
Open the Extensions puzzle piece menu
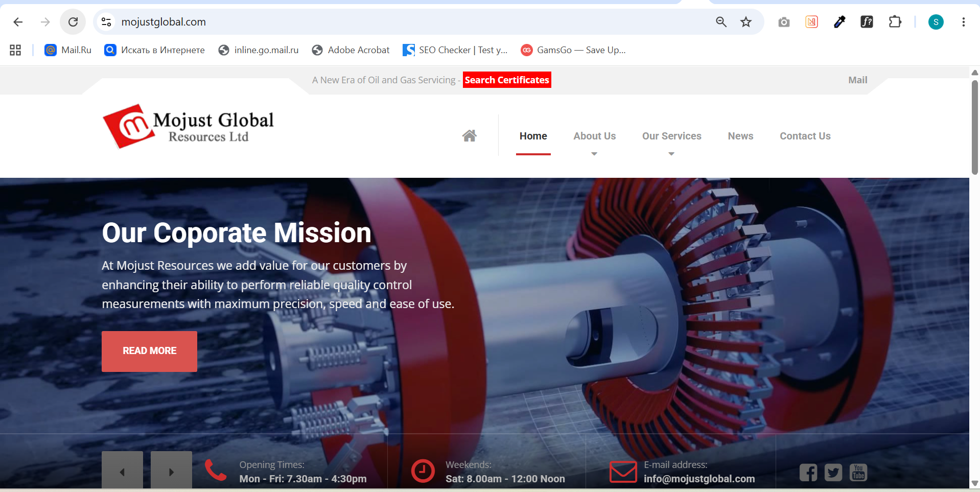coord(895,22)
